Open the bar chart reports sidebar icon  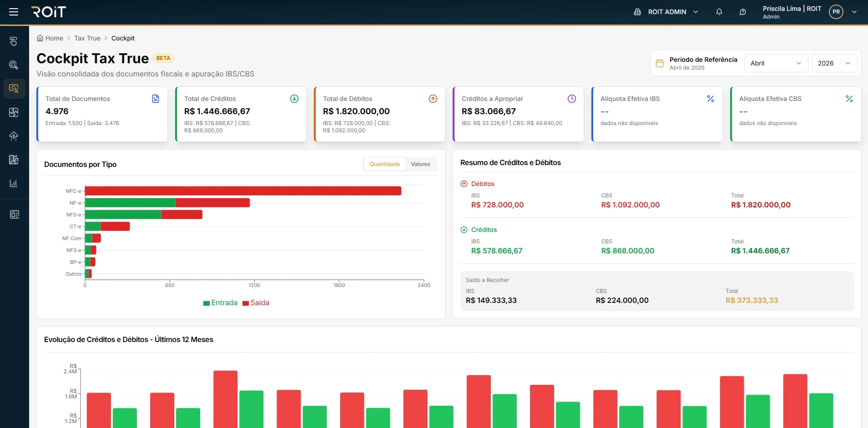pyautogui.click(x=14, y=183)
